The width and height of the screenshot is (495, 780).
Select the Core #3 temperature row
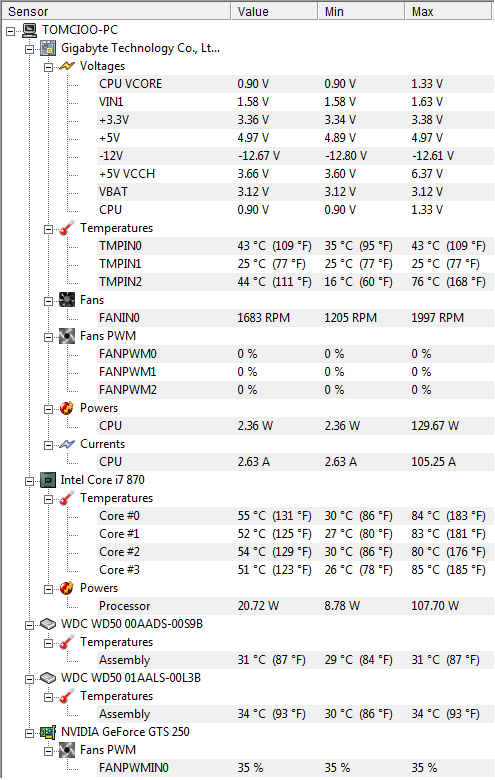point(296,570)
